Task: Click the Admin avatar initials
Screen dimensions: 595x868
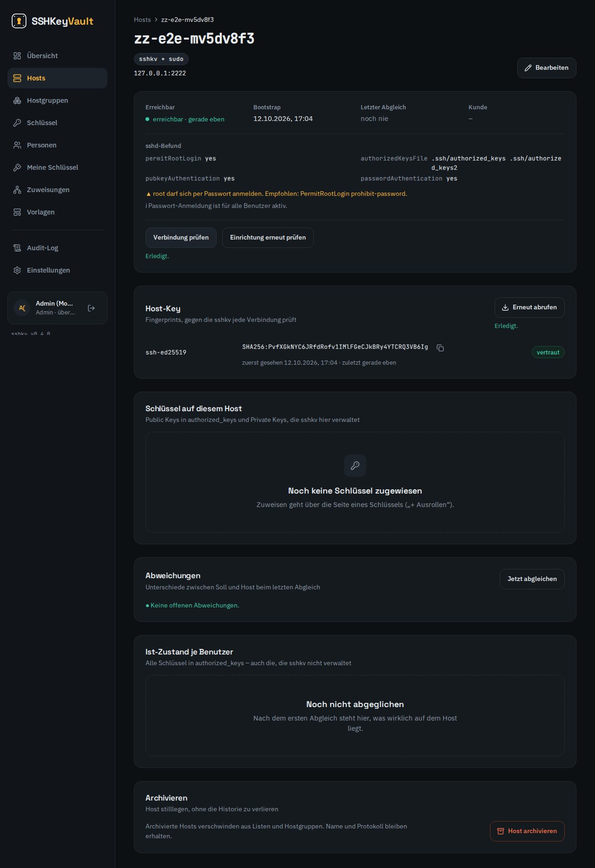Action: [22, 308]
